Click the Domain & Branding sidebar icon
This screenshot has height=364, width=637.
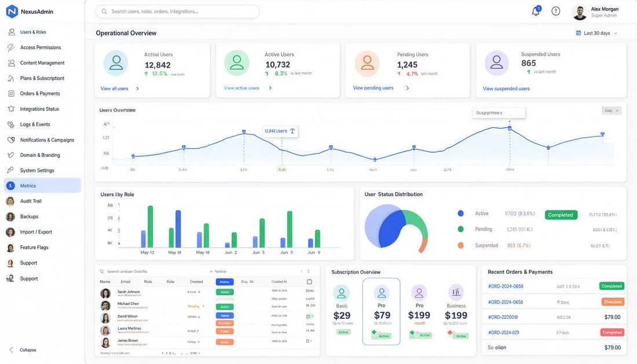[x=12, y=155]
